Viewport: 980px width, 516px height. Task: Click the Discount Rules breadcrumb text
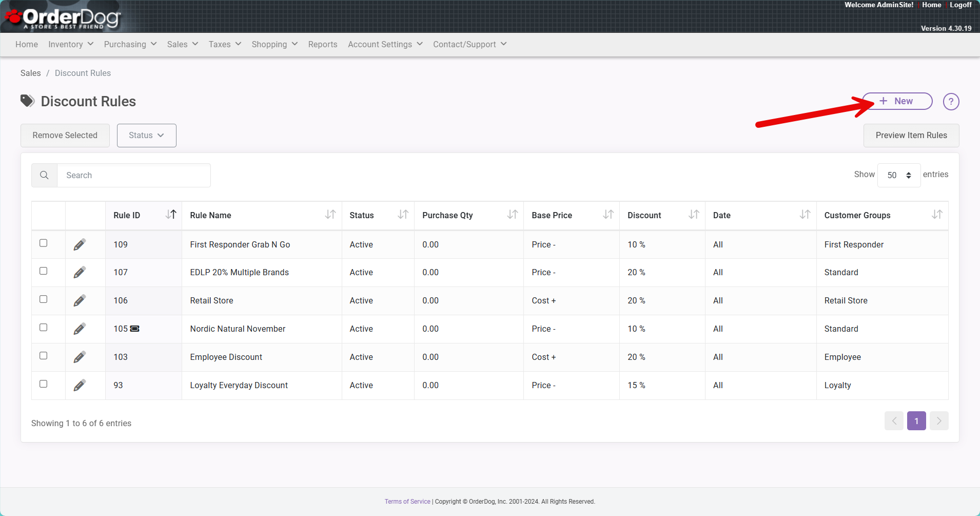tap(83, 73)
